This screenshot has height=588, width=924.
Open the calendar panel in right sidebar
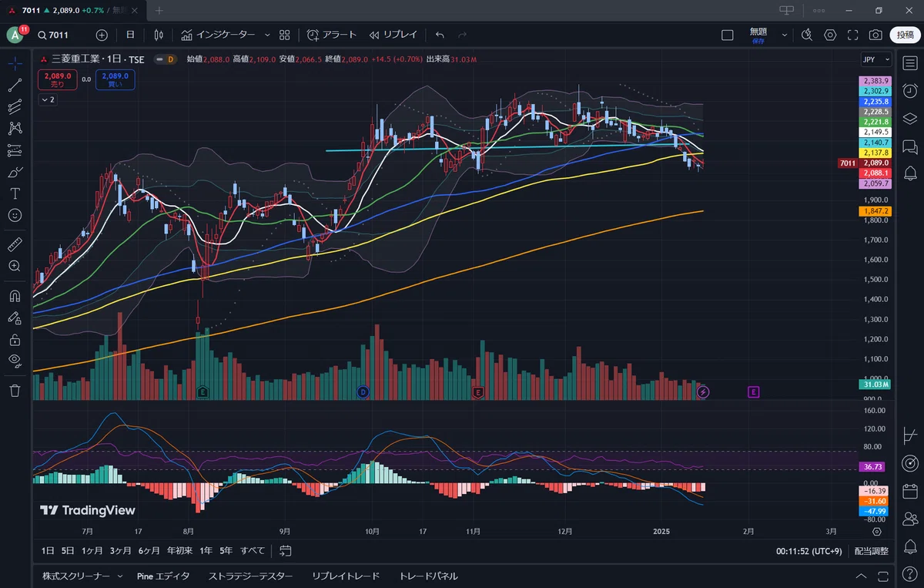(909, 490)
